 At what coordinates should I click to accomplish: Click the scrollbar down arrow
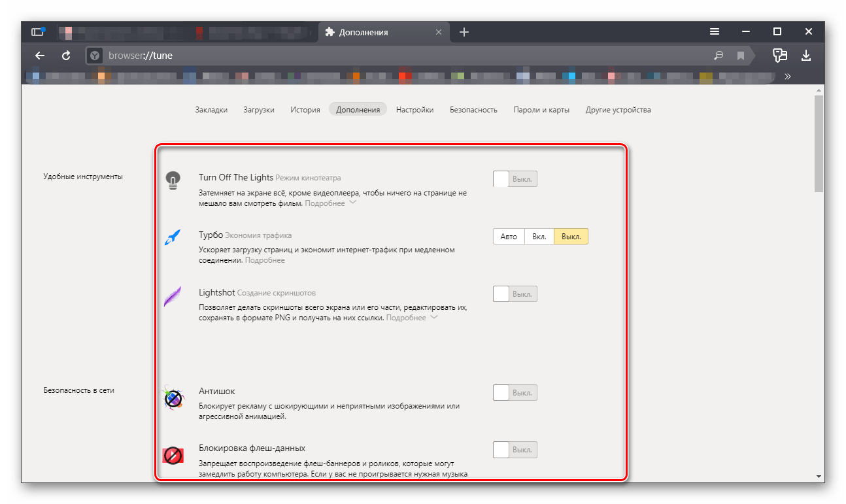(819, 476)
